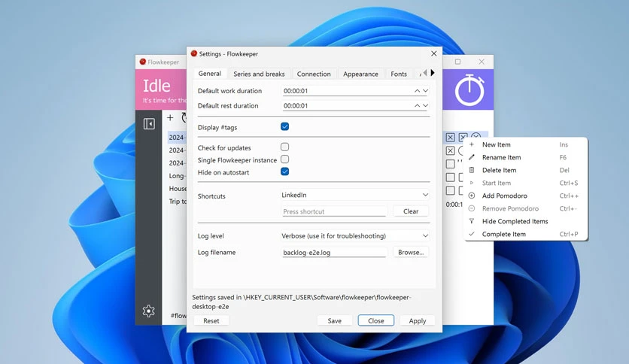Decrease Default work duration with down arrow
The height and width of the screenshot is (364, 629).
coord(425,91)
